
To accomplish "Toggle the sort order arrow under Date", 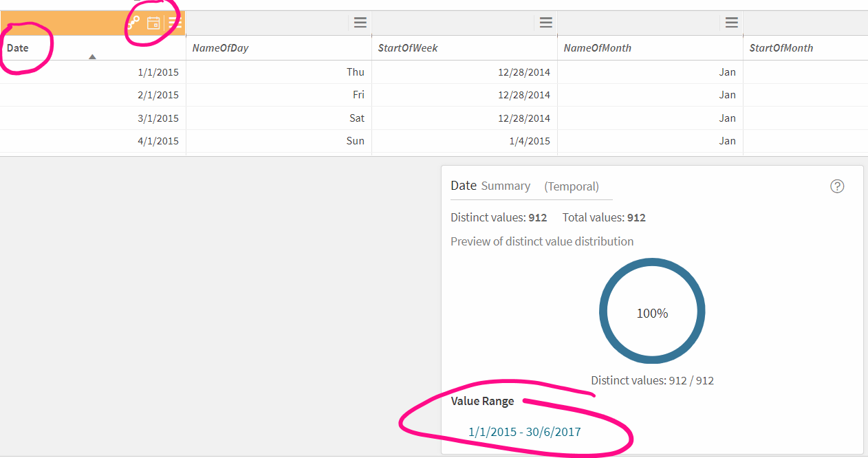I will (93, 56).
